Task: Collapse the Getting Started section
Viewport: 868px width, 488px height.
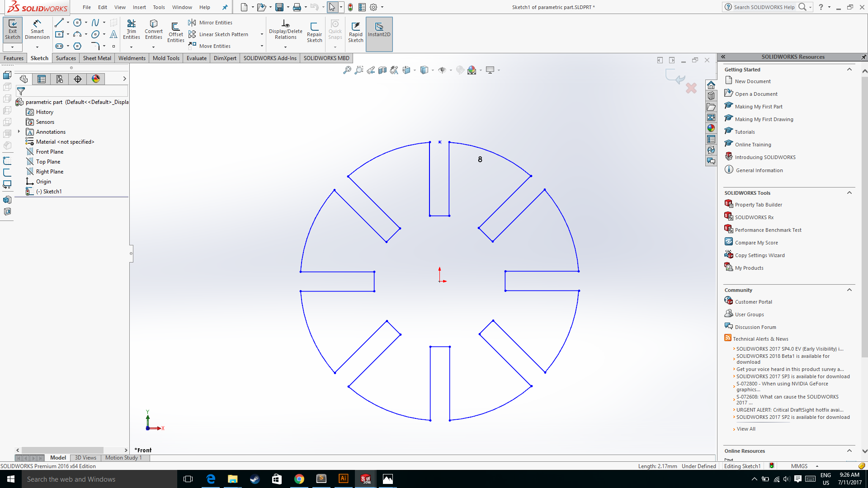Action: [x=849, y=70]
